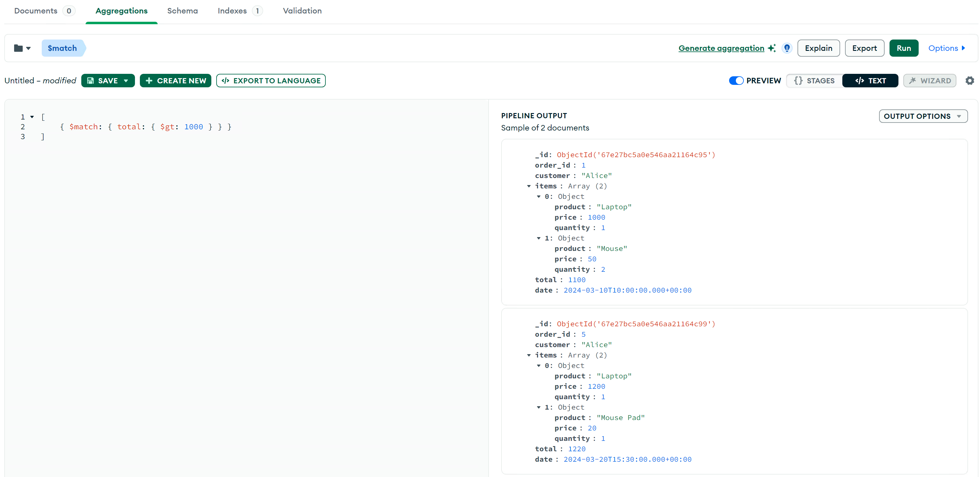The width and height of the screenshot is (980, 477).
Task: Toggle the Preview switch off
Action: pos(736,81)
